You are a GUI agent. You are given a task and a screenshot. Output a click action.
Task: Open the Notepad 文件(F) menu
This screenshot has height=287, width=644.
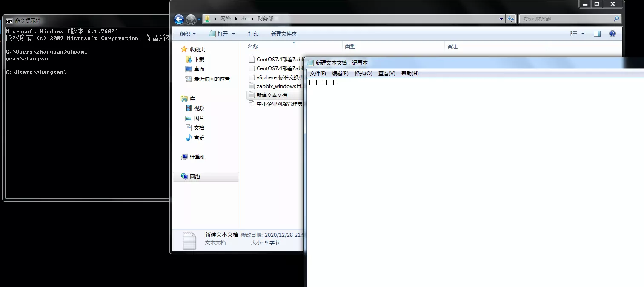(318, 74)
